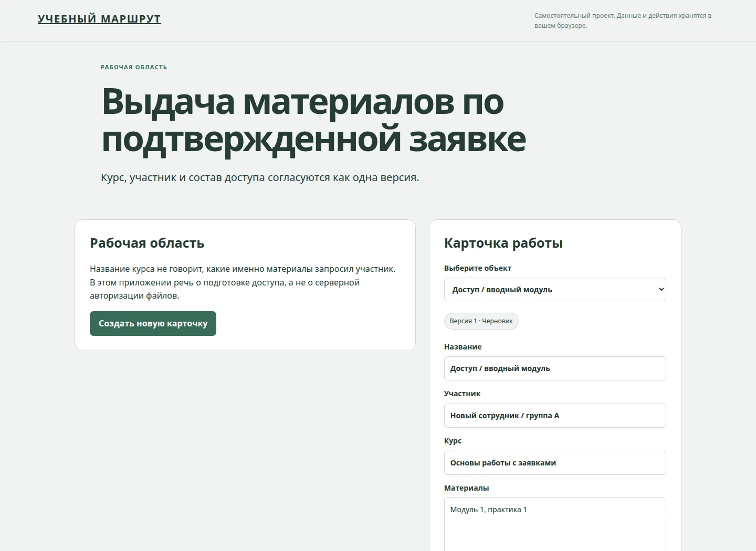Viewport: 756px width, 551px height.
Task: Click the note «Самостоятельный проект. Данные и действия хранятся в вашем браузере.»
Action: coord(623,20)
